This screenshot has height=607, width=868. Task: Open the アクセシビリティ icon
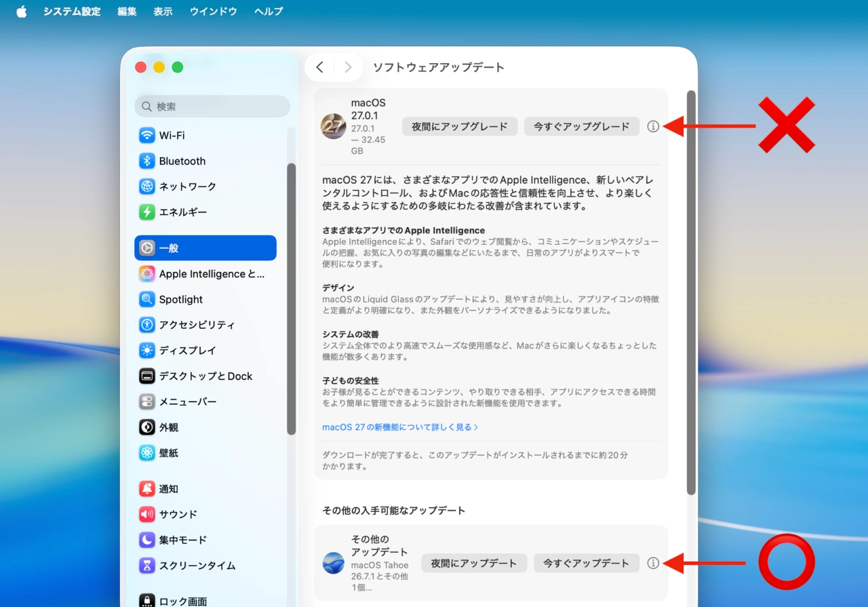(147, 325)
